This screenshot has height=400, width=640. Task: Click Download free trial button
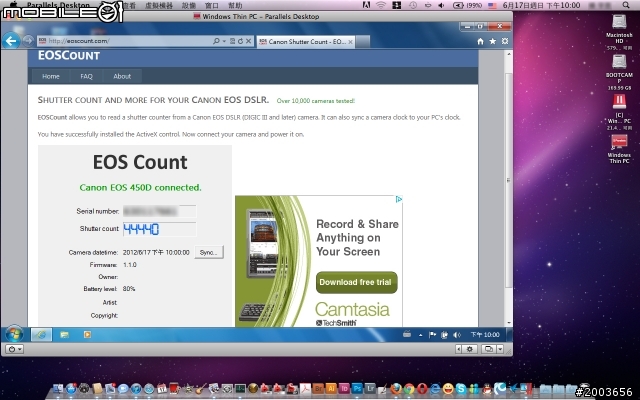tap(356, 282)
